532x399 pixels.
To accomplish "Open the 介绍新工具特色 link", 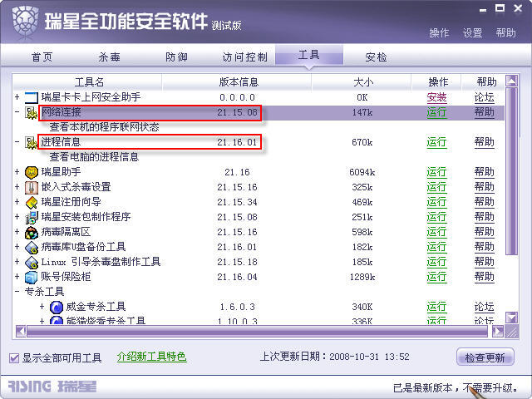I will [151, 357].
